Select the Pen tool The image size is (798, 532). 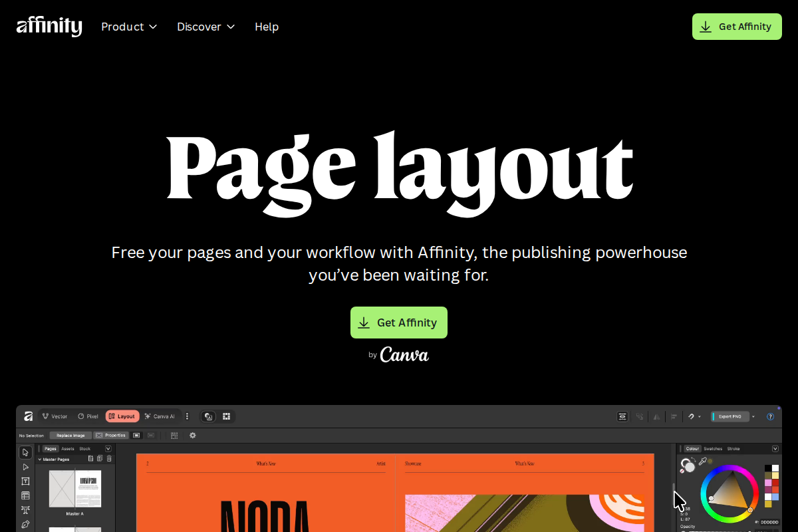tap(25, 525)
